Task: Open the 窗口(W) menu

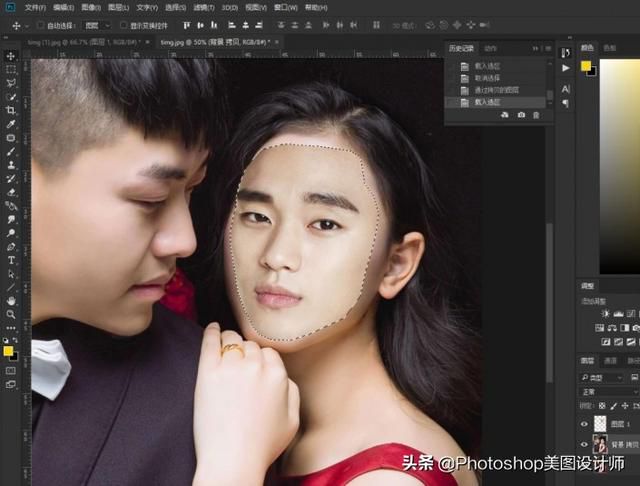Action: click(286, 7)
